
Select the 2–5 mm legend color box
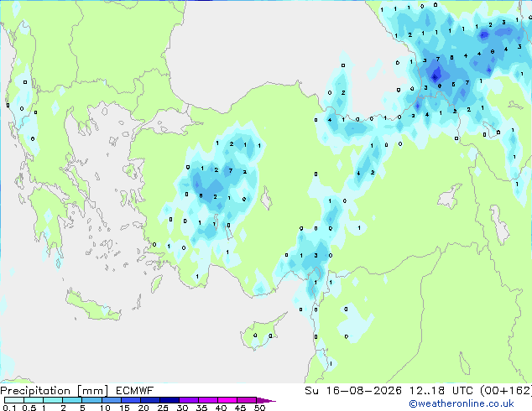72,400
